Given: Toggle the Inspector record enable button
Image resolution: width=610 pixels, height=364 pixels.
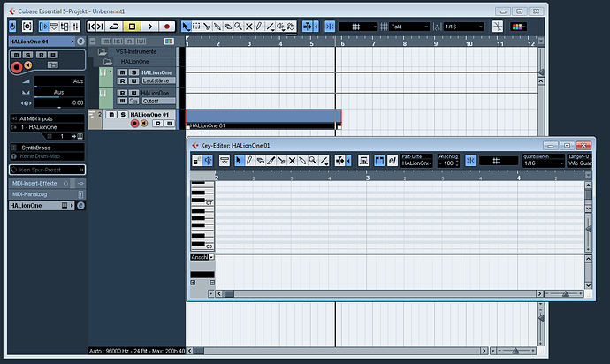Looking at the screenshot, I should 16,67.
